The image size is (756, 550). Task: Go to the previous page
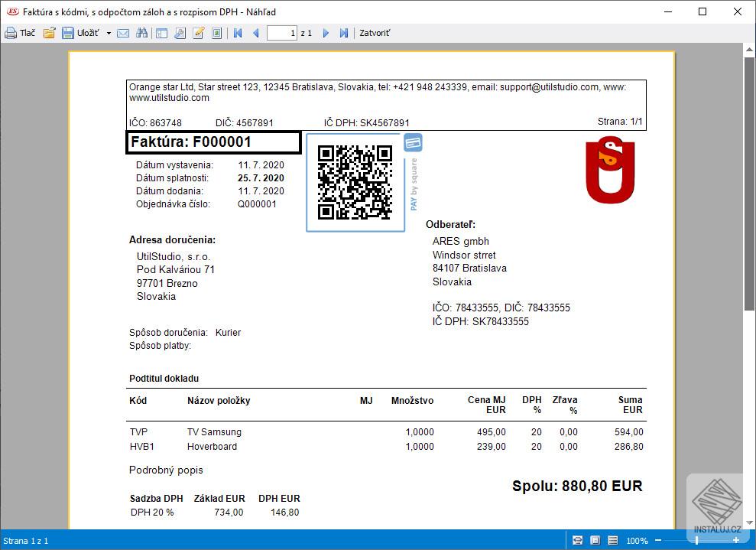tap(256, 33)
